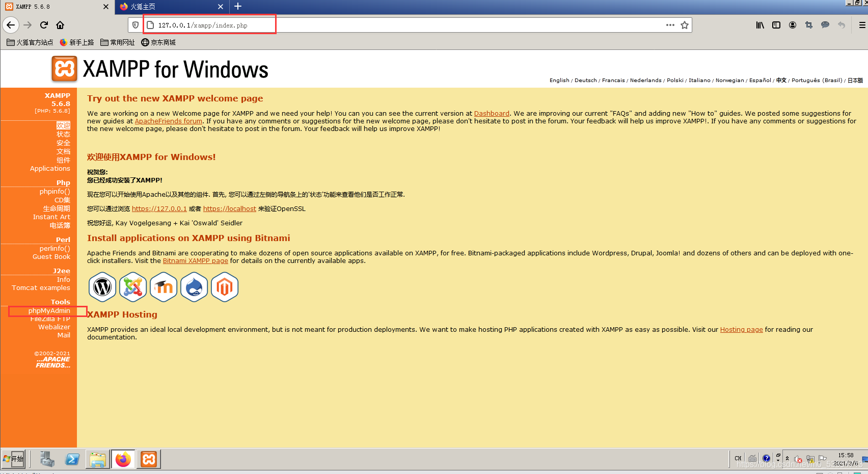Switch language to Español

[759, 81]
